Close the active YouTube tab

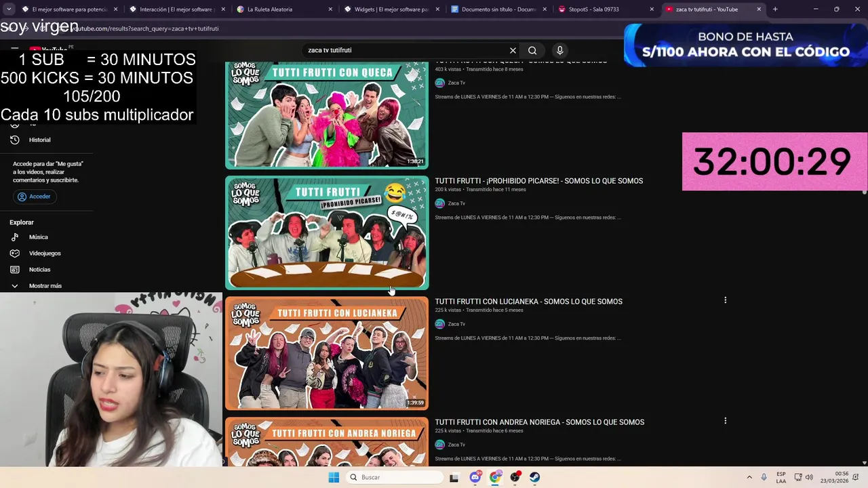(x=759, y=9)
